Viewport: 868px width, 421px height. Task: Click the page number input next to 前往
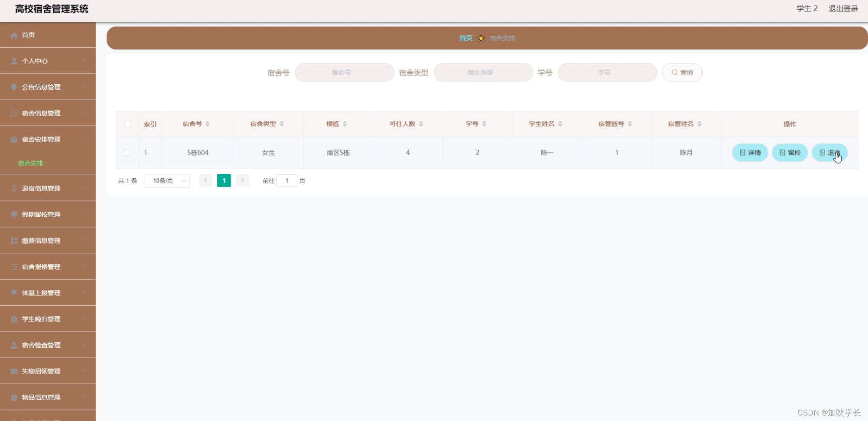[287, 181]
